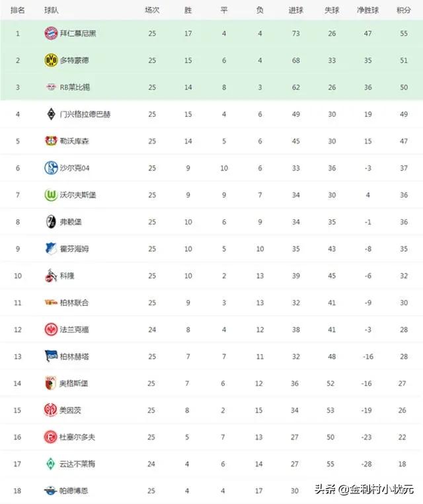Select the Wolfsburg green W logo
Image resolution: width=423 pixels, height=504 pixels.
(x=51, y=195)
